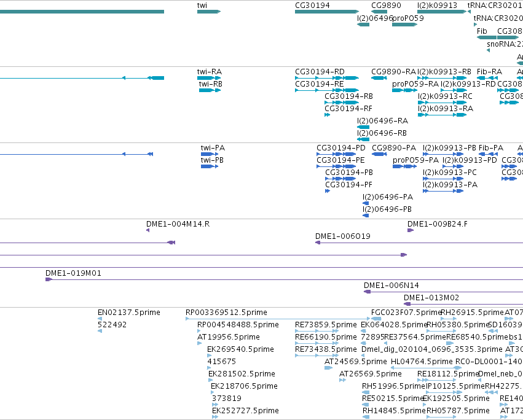Screen dimensions: 523x420
Task: Click the l(2)k09913 gene bar
Action: coord(442,12)
